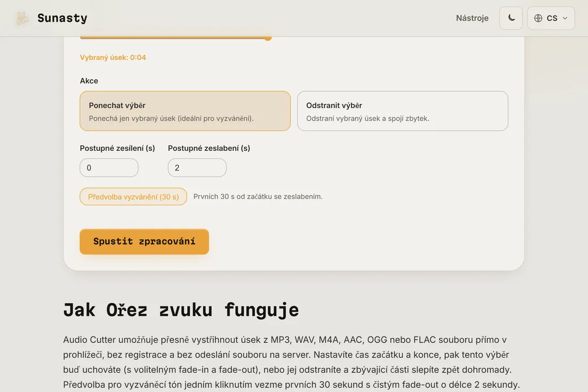The height and width of the screenshot is (392, 588).
Task: Focus the Postupné zesílení input field
Action: coord(109,168)
